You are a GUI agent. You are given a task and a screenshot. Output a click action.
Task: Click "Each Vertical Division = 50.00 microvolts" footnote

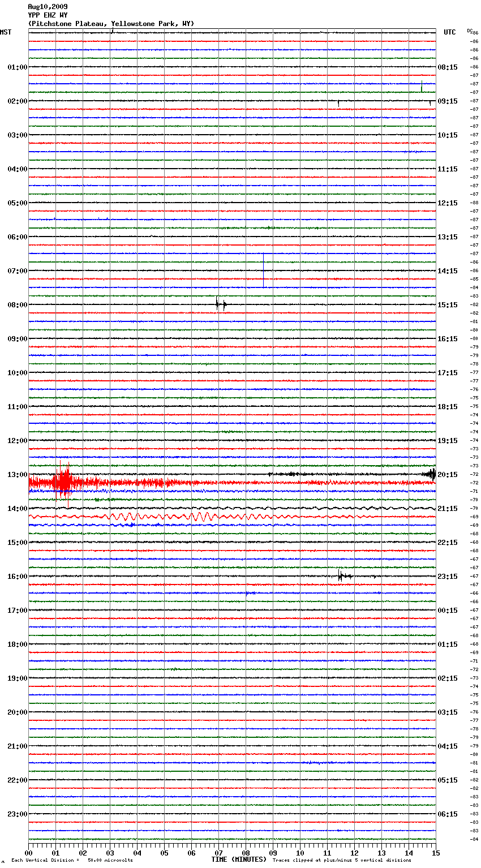72,861
